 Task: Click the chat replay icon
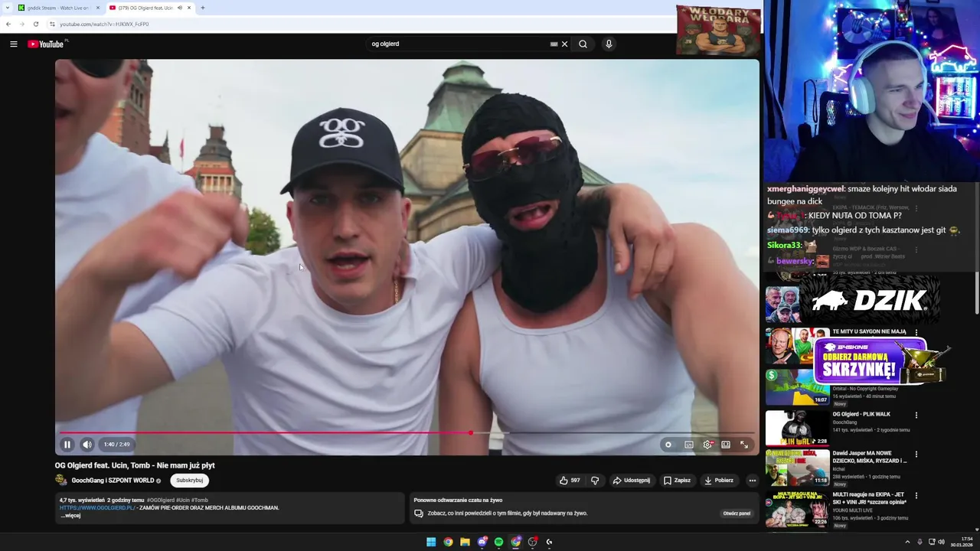tap(419, 514)
